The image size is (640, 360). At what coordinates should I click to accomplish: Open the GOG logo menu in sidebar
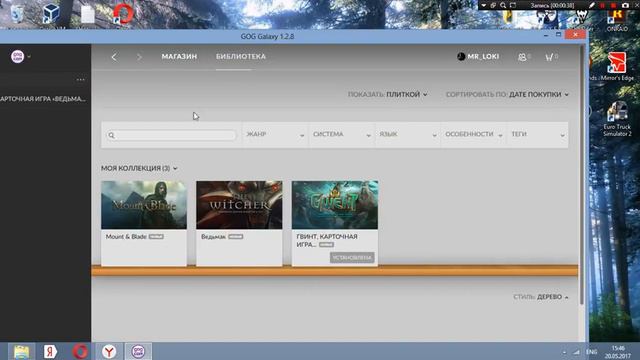(18, 56)
